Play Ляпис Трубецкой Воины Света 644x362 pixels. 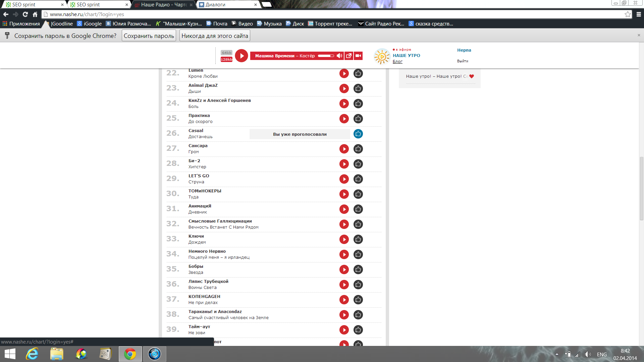tap(344, 285)
